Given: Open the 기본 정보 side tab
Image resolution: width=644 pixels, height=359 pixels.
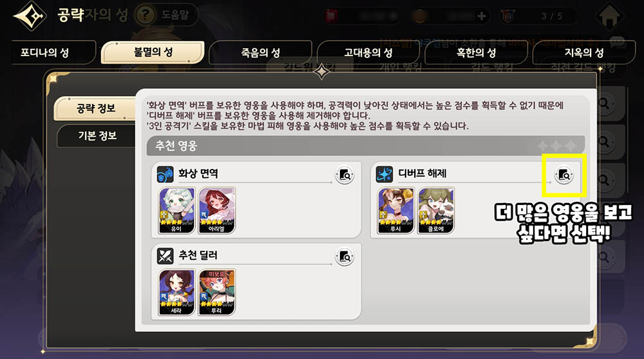Looking at the screenshot, I should coord(97,136).
